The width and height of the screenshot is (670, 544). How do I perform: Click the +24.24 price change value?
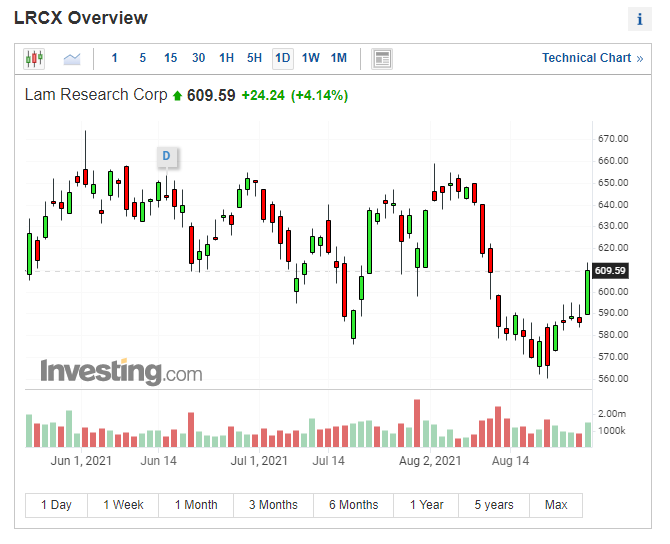click(263, 95)
